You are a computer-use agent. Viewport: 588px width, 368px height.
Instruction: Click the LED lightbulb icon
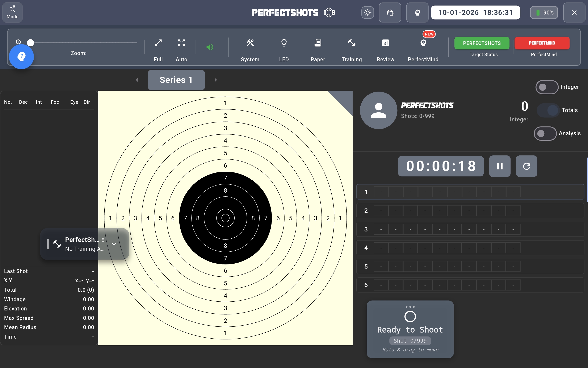point(284,43)
